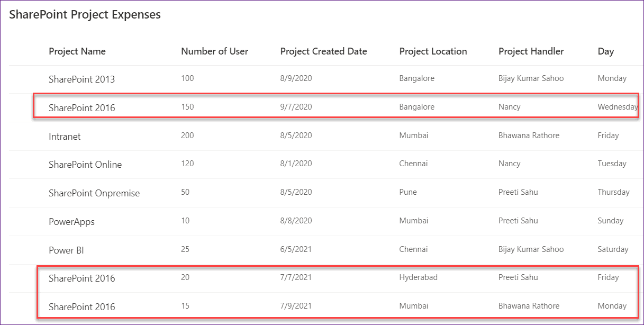Click the Project Name column header
This screenshot has height=325, width=644.
coord(77,51)
